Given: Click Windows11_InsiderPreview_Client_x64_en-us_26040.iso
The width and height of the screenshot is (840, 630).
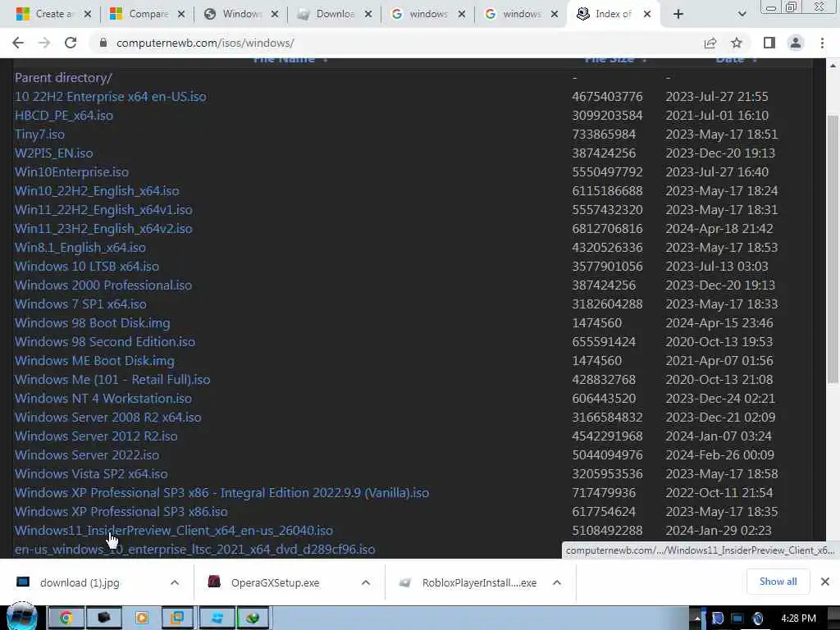Looking at the screenshot, I should [x=174, y=531].
